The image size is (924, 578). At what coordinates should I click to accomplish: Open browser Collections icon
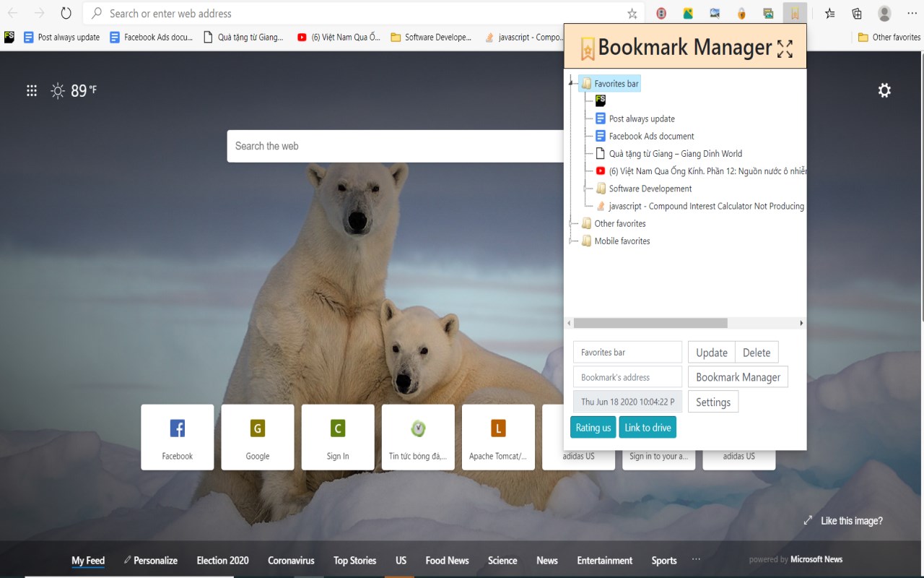coord(857,13)
